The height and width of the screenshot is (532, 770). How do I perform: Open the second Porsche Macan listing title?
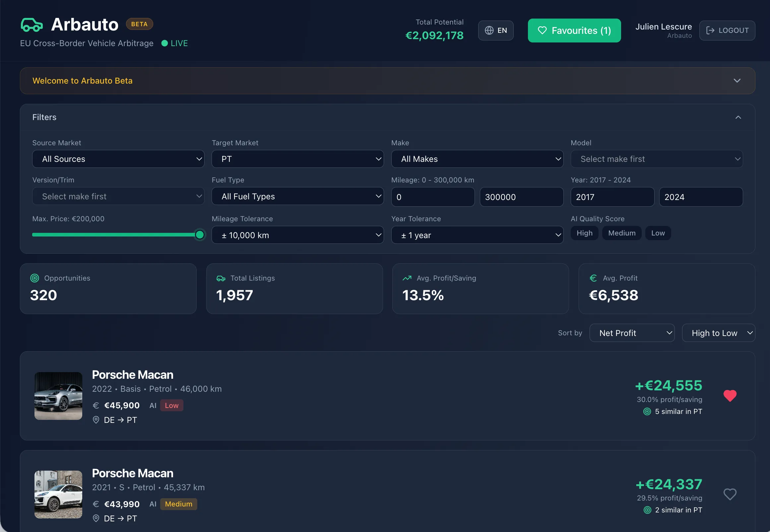[133, 473]
